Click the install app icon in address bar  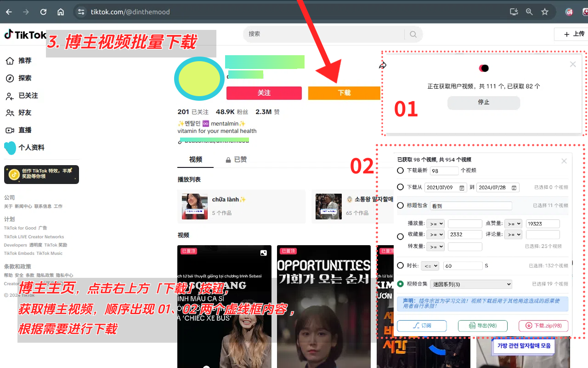coord(514,12)
